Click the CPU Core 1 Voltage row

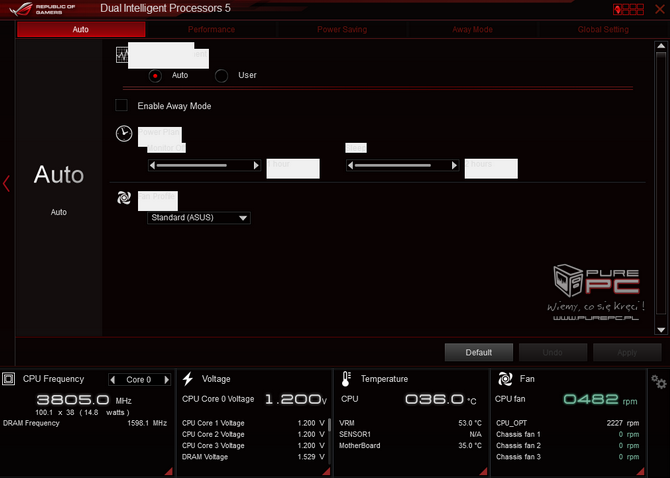coord(253,423)
